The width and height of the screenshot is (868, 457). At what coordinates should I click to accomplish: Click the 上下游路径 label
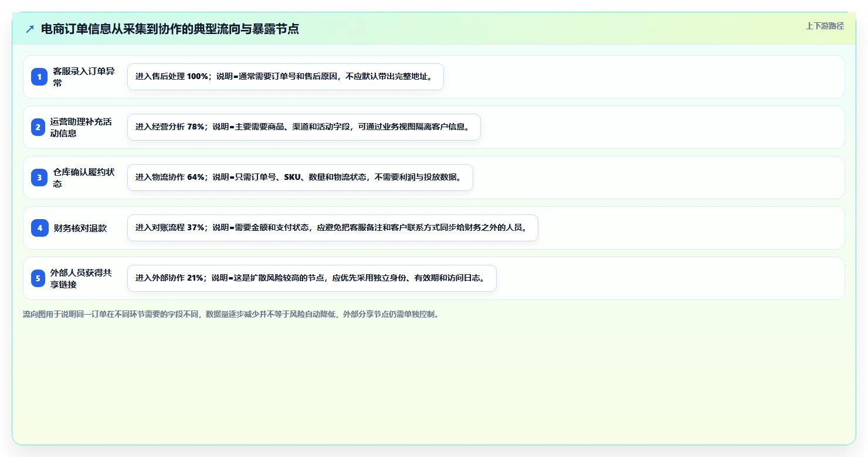(x=825, y=26)
